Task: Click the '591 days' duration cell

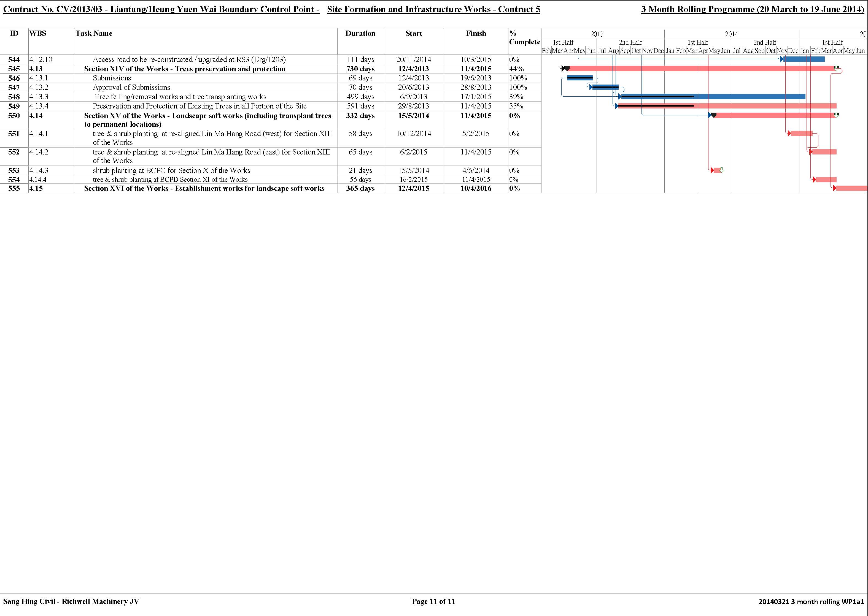Action: click(360, 106)
